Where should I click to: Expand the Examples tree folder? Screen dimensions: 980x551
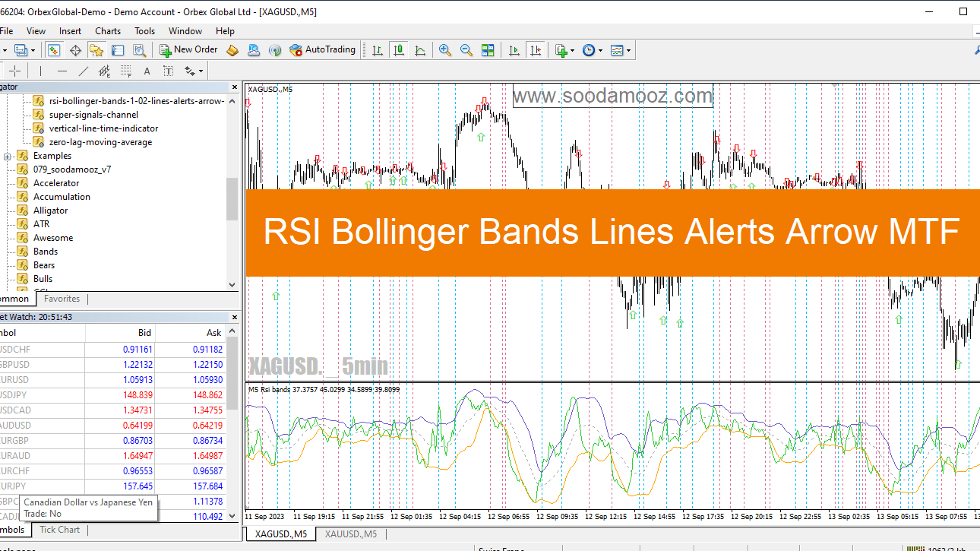(x=8, y=156)
